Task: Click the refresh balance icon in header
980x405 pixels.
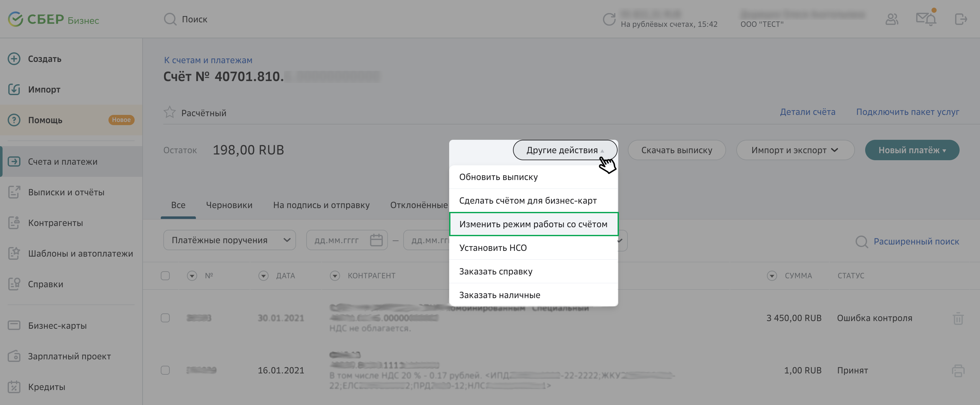Action: coord(609,19)
